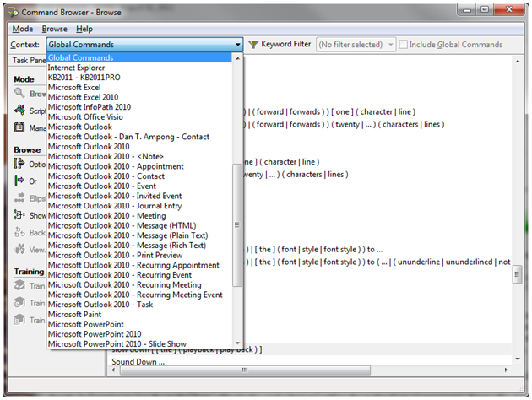This screenshot has width=532, height=400.
Task: Choose Microsoft Outlook 2010 - Task
Action: click(139, 305)
